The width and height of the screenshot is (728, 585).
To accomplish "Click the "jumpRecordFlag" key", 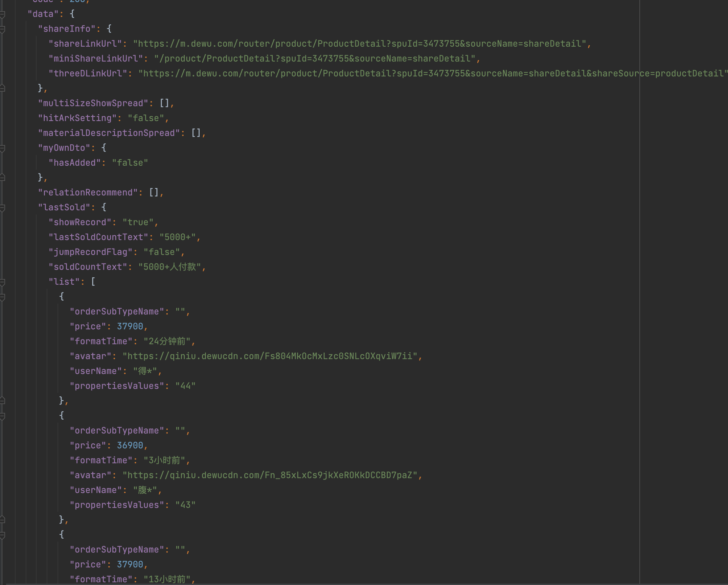I will click(x=91, y=252).
